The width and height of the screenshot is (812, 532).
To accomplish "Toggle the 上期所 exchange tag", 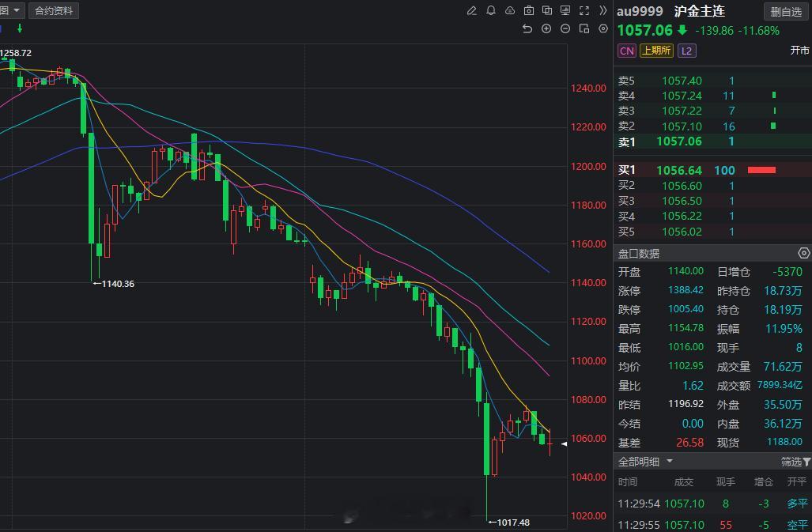I will 657,50.
